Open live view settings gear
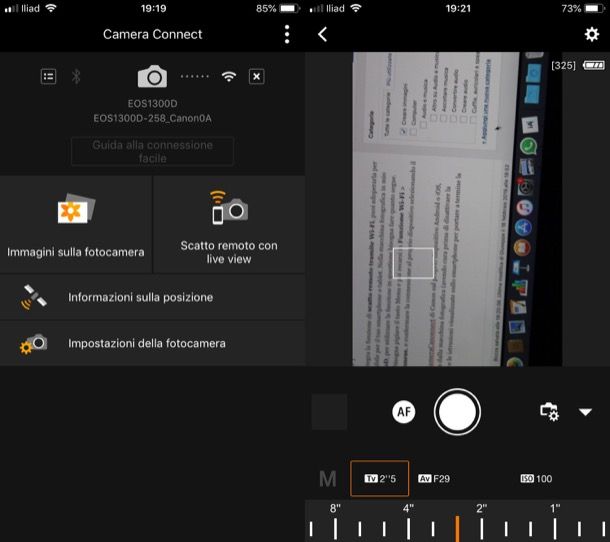Image resolution: width=610 pixels, height=542 pixels. coord(592,34)
